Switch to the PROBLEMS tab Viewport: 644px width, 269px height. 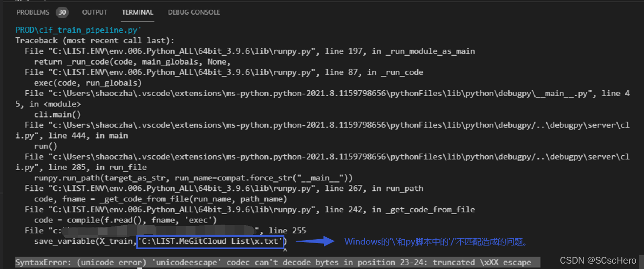[x=33, y=12]
